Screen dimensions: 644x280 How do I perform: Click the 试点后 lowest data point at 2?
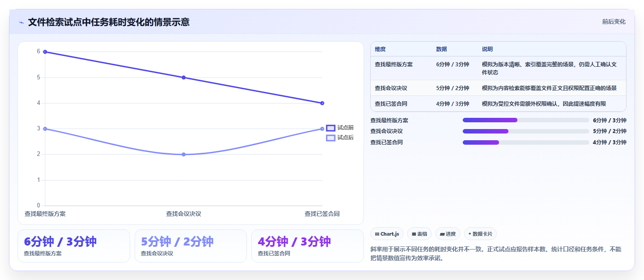click(x=184, y=155)
